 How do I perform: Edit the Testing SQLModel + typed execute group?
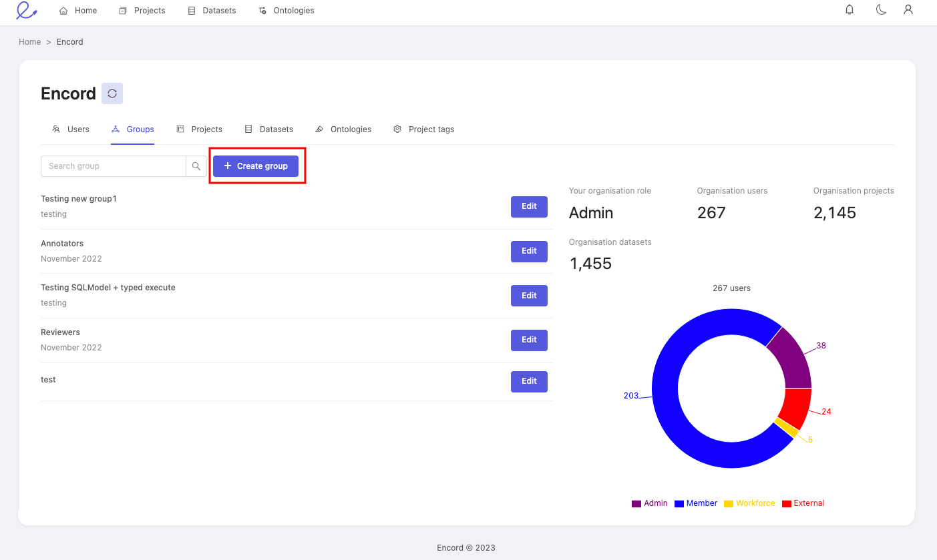[x=529, y=296]
